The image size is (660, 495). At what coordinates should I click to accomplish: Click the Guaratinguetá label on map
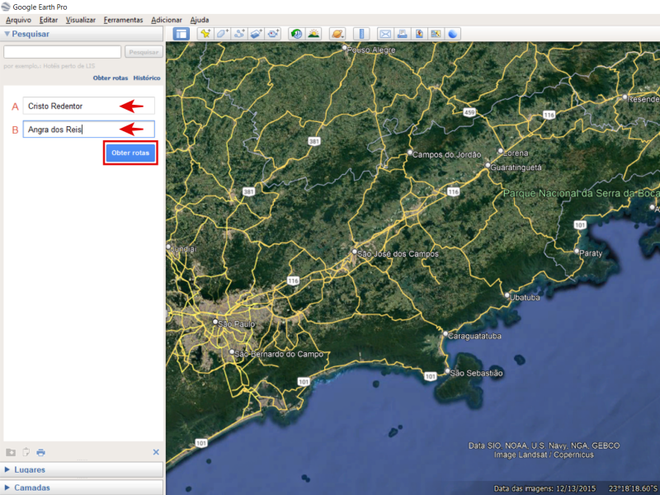pos(516,167)
